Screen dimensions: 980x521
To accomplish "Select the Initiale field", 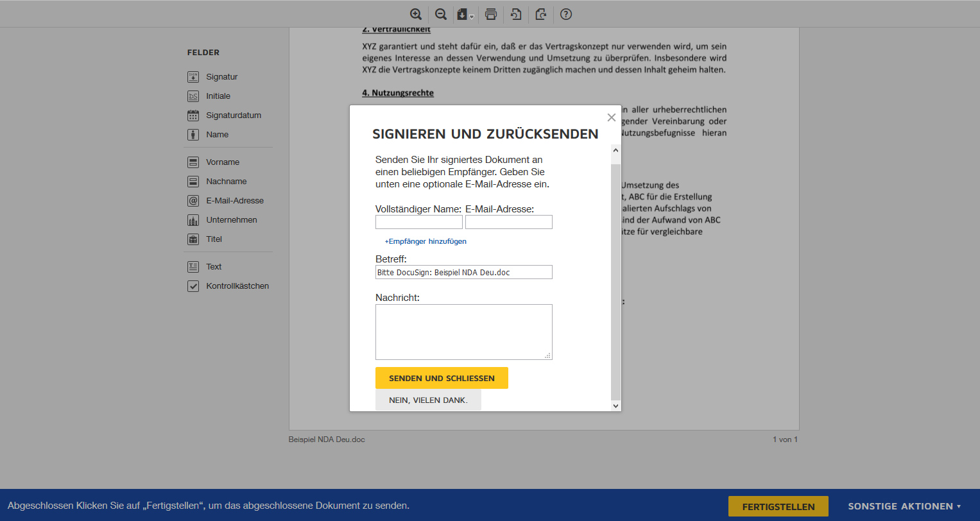I will coord(218,96).
